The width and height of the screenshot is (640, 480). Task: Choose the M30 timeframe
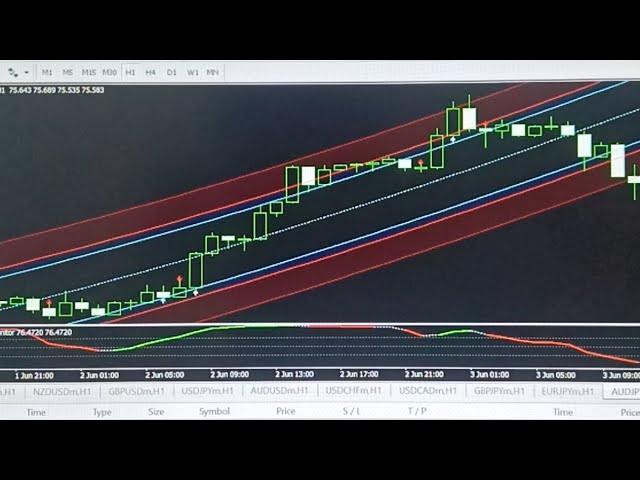click(x=109, y=72)
